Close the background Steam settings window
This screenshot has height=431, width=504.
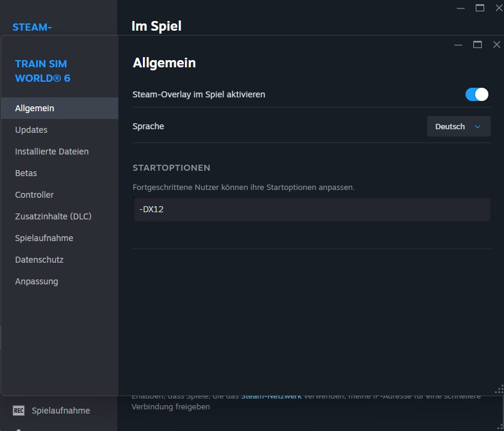pos(498,8)
